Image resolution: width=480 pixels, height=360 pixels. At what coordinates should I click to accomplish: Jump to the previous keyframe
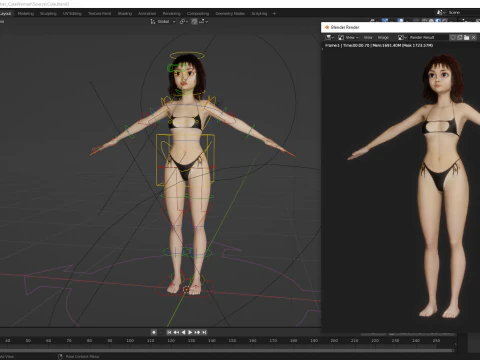176,332
